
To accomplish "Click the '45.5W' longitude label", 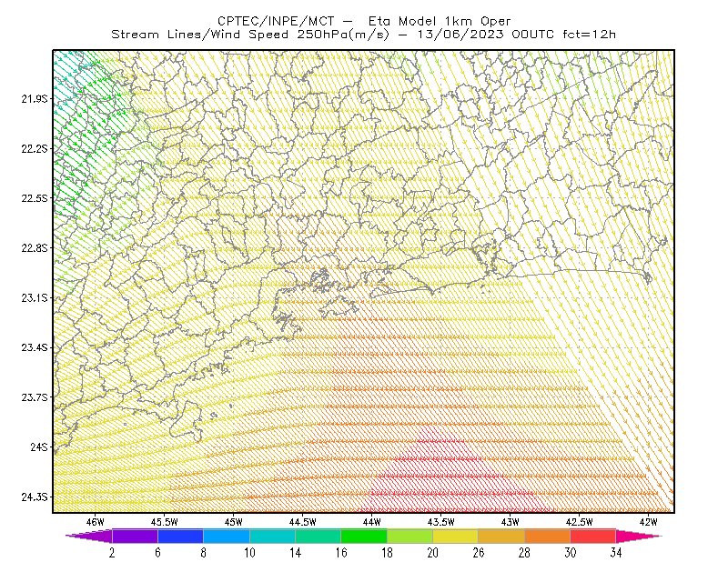I will click(165, 522).
